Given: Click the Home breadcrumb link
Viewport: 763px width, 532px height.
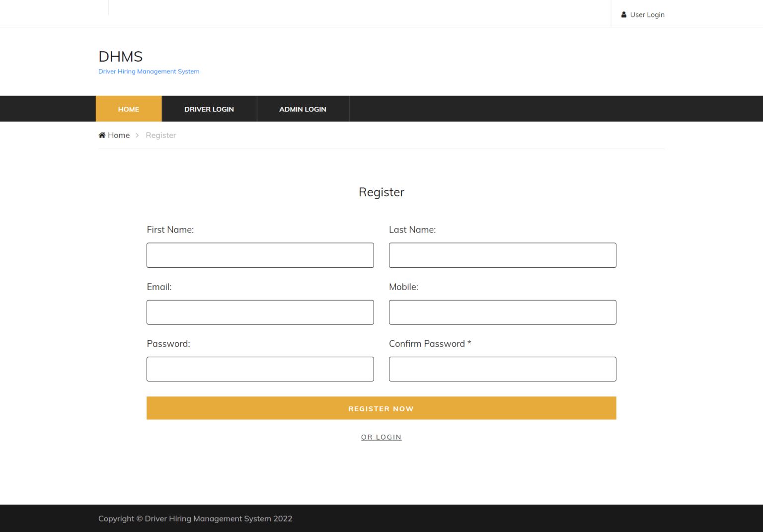Looking at the screenshot, I should [x=119, y=135].
